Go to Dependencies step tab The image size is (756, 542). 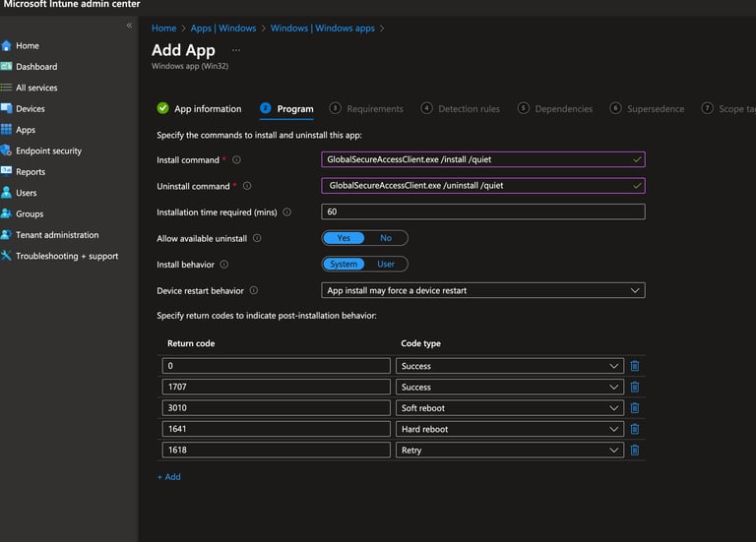[x=555, y=109]
